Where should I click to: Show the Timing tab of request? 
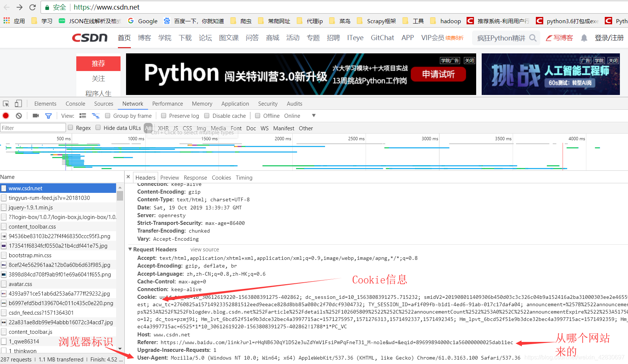coord(244,177)
